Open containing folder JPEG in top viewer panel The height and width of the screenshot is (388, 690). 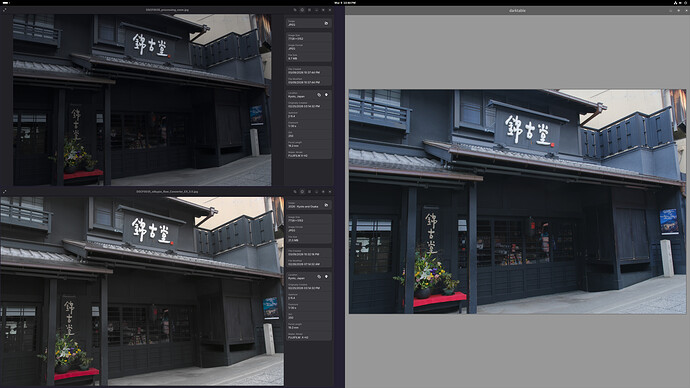tap(326, 23)
